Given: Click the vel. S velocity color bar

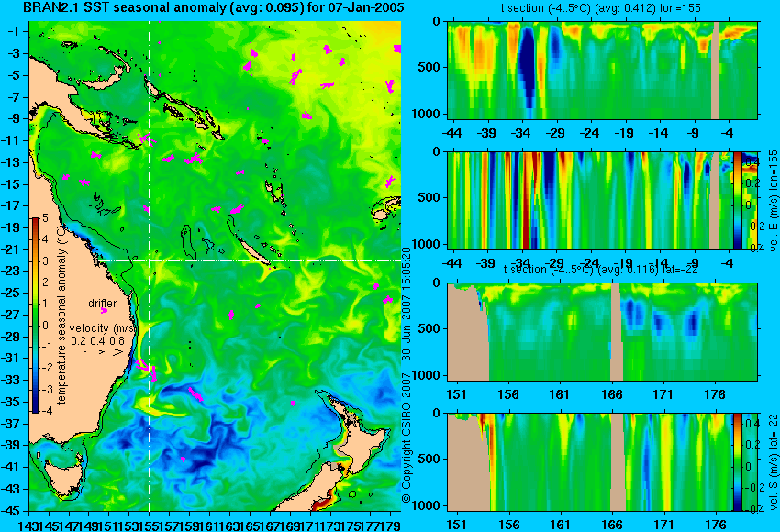Looking at the screenshot, I should click(x=737, y=462).
